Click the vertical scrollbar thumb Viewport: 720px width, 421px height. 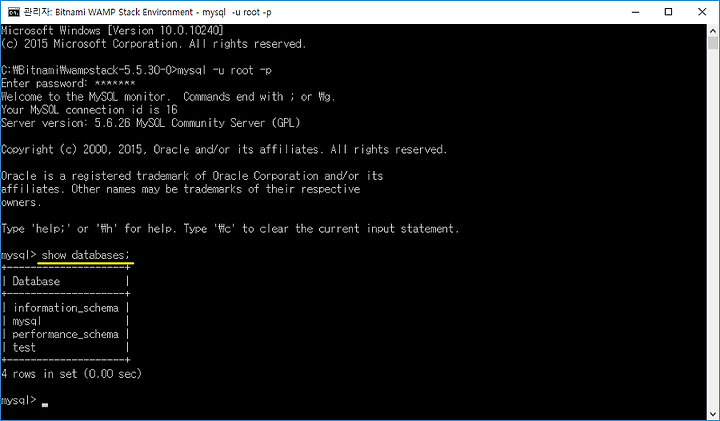pyautogui.click(x=713, y=43)
